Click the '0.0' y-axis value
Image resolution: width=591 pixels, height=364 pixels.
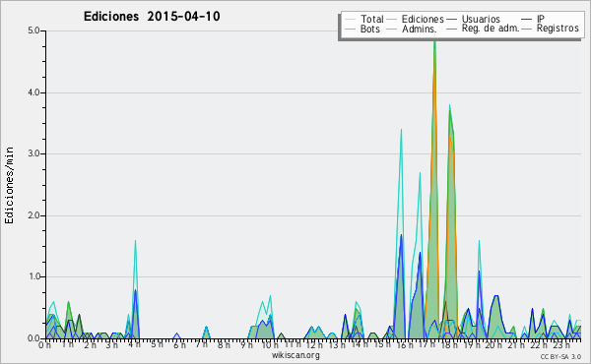(33, 338)
